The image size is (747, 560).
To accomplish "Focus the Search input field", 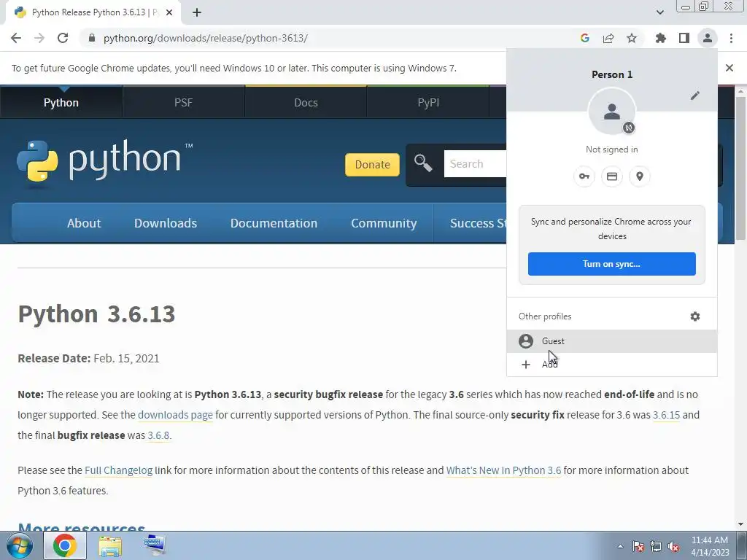I will coord(476,164).
